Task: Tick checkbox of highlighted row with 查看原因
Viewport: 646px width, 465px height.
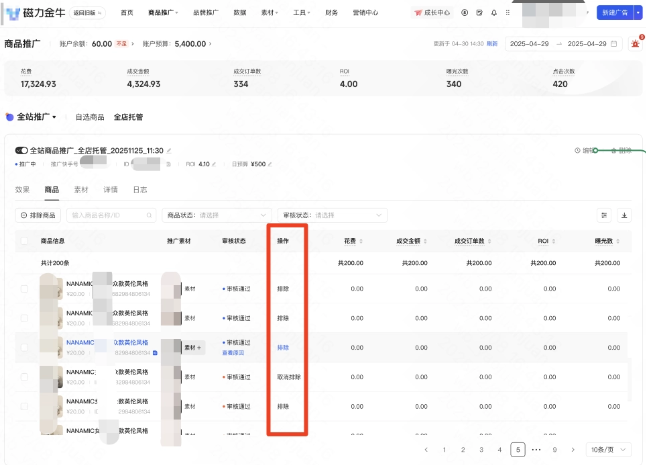Action: [x=24, y=347]
